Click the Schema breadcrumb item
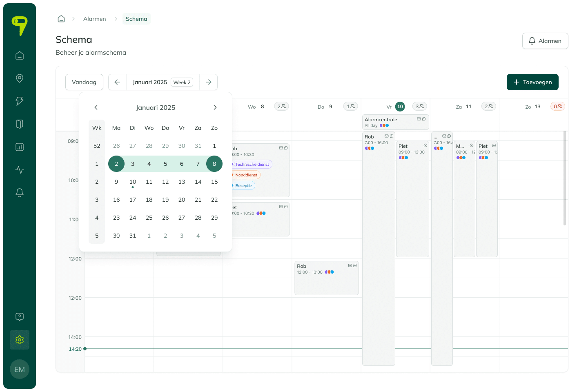The image size is (588, 392). 136,19
